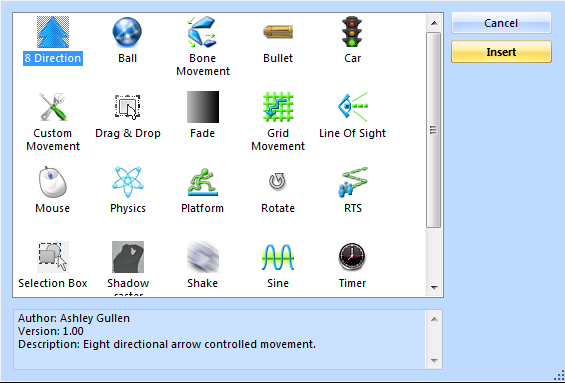Click the "Bullet" label text

pyautogui.click(x=278, y=58)
